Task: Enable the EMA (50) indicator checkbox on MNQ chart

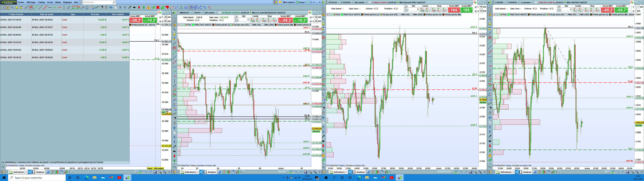Action: [251, 25]
